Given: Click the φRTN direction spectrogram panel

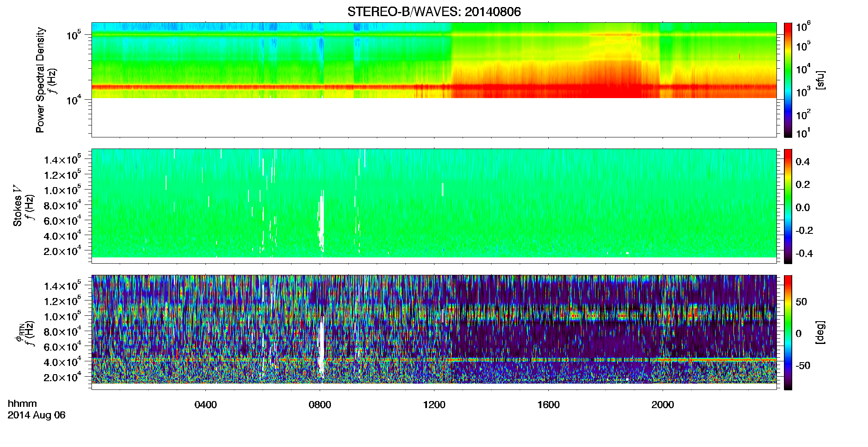Looking at the screenshot, I should pos(434,332).
